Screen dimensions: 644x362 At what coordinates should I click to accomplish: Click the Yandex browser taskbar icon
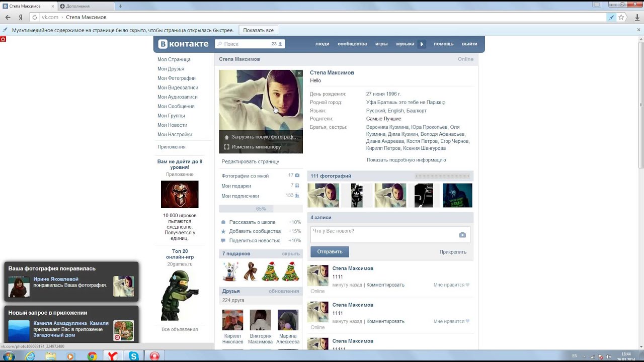click(x=113, y=356)
